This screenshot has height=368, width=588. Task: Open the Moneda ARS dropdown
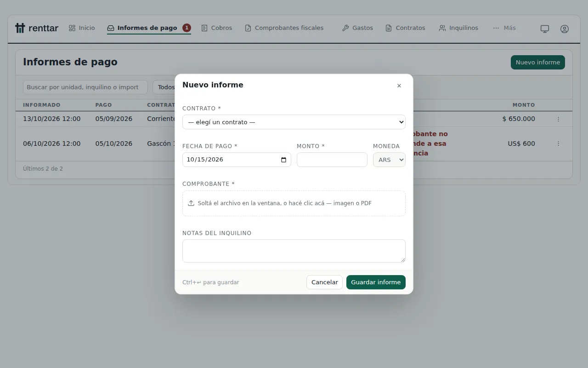click(389, 160)
